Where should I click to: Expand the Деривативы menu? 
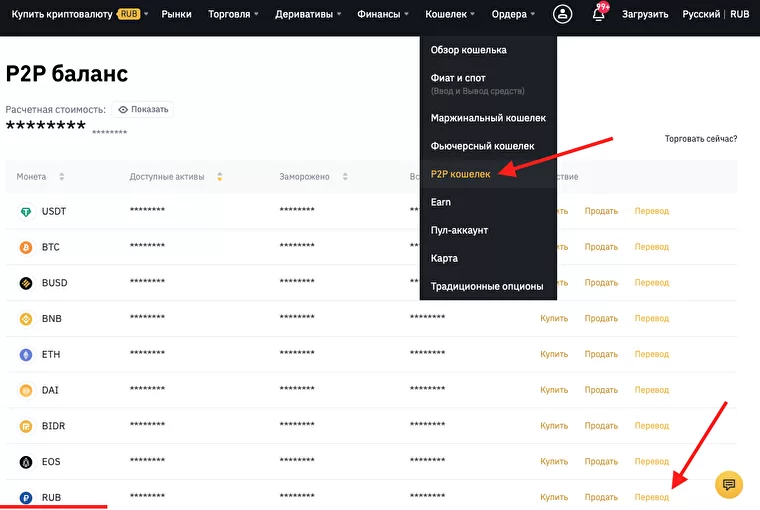(x=308, y=14)
